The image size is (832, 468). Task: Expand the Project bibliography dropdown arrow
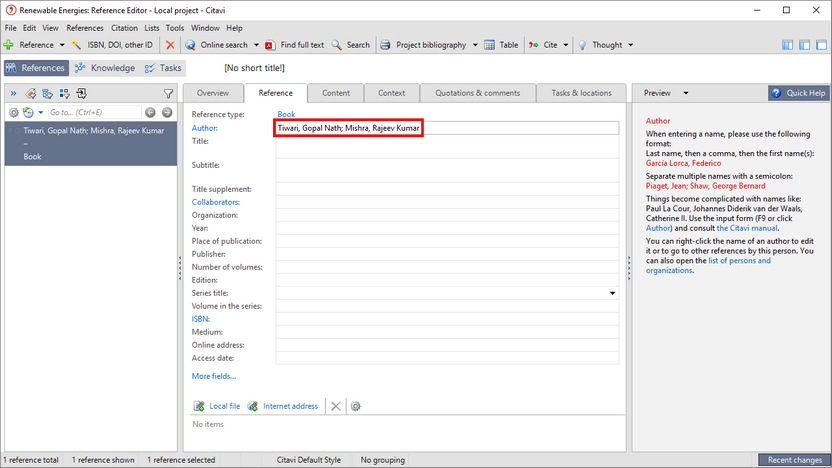[x=475, y=45]
